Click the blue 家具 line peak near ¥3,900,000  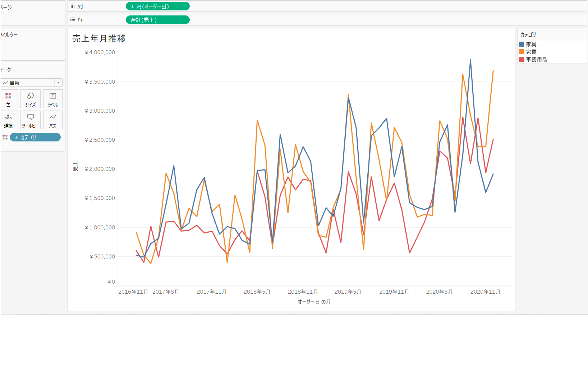(470, 60)
